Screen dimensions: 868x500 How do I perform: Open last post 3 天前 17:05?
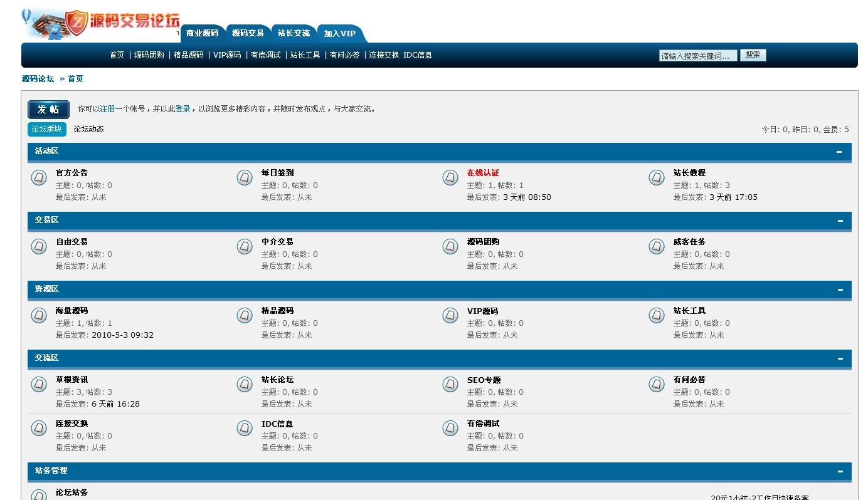[x=733, y=197]
